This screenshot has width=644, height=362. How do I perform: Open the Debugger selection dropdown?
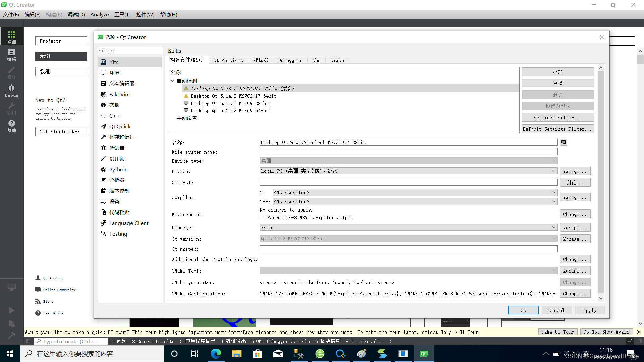tap(408, 227)
